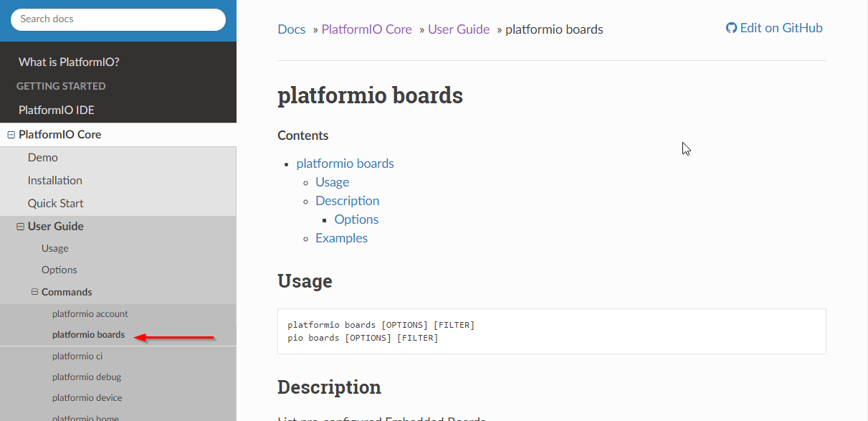Open the platformio account sidebar entry
Viewport: 868px width, 421px height.
pos(90,313)
